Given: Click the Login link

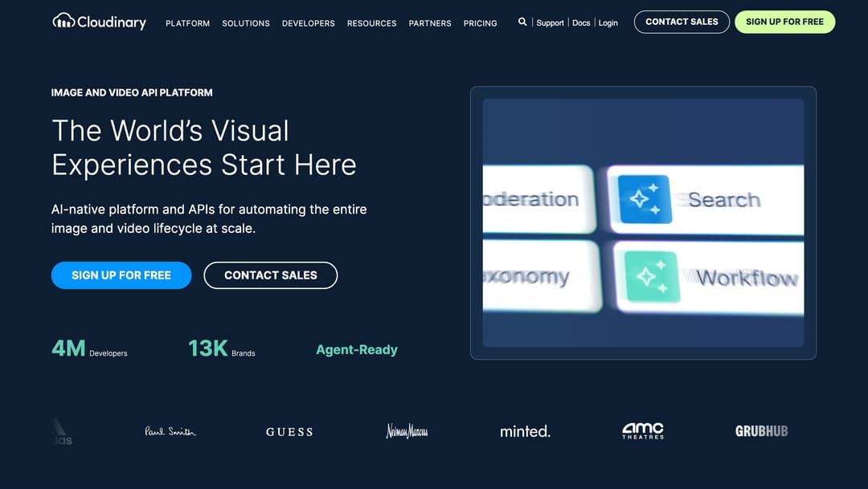Looking at the screenshot, I should click(608, 22).
